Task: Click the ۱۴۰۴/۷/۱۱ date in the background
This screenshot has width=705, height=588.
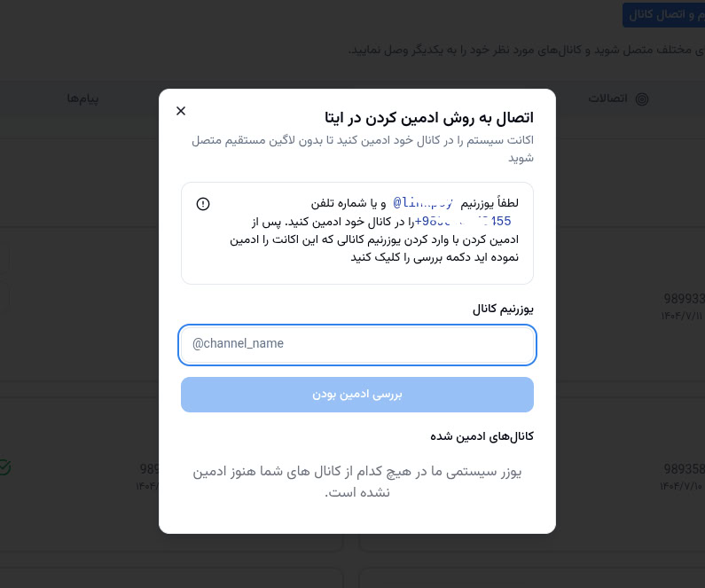Action: coord(681,316)
